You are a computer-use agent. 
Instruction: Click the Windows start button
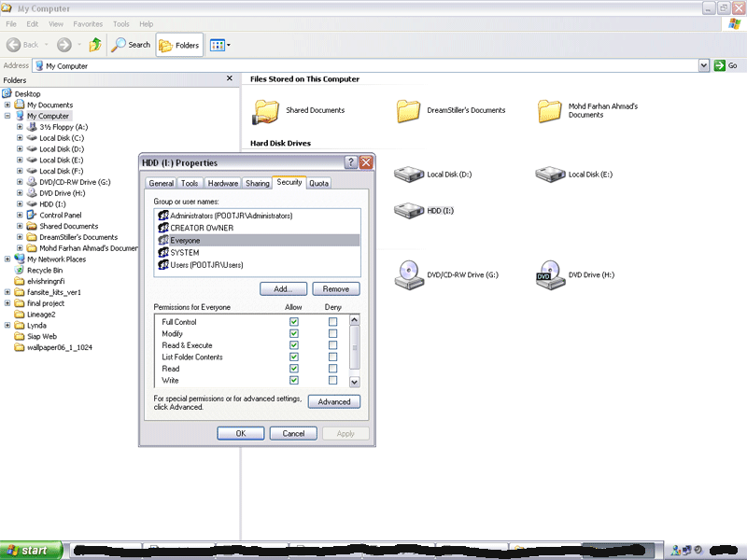(x=31, y=551)
